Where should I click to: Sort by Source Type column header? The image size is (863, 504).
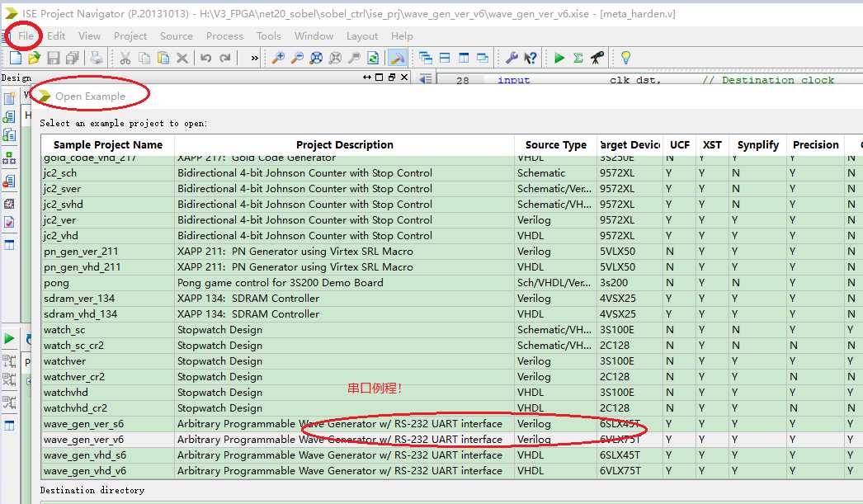tap(556, 144)
